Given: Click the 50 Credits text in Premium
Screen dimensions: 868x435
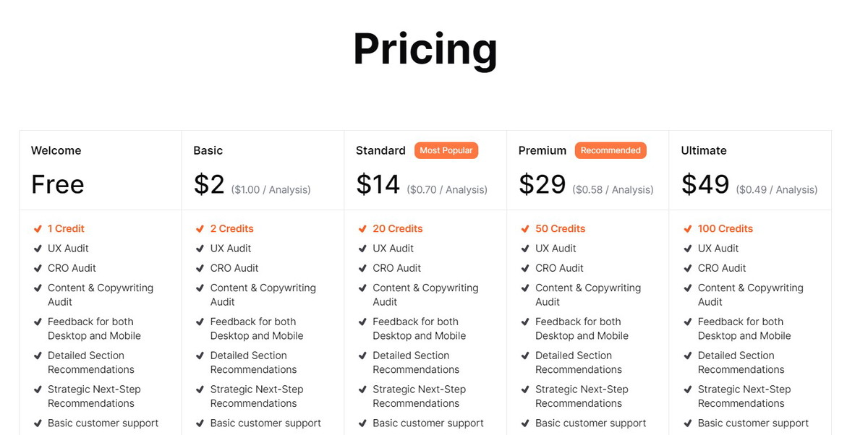Looking at the screenshot, I should 561,228.
